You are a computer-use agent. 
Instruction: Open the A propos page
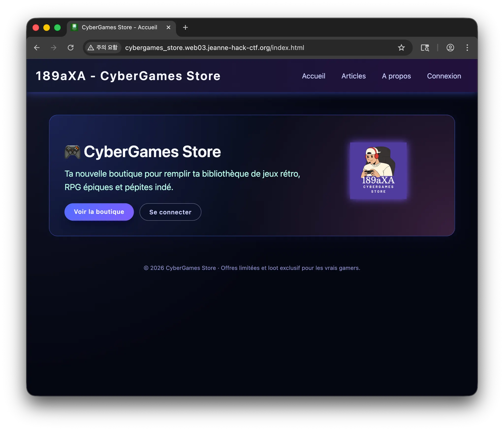point(396,76)
